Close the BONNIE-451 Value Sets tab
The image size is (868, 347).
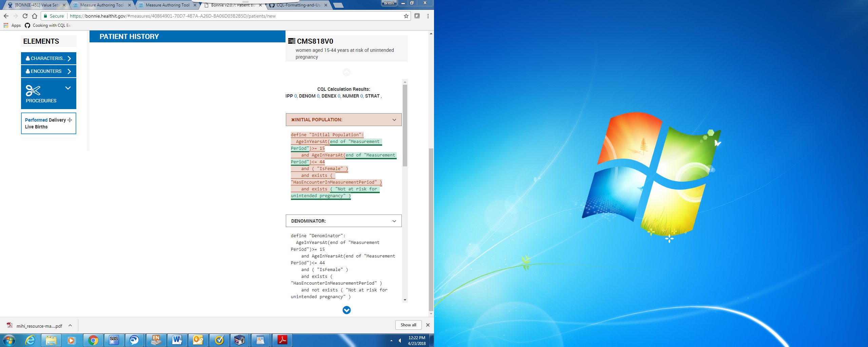click(x=64, y=5)
